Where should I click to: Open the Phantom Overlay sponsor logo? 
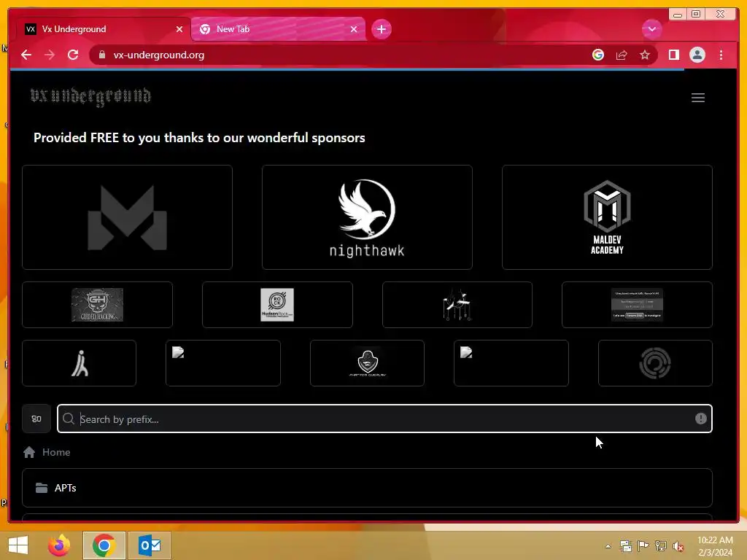[368, 363]
